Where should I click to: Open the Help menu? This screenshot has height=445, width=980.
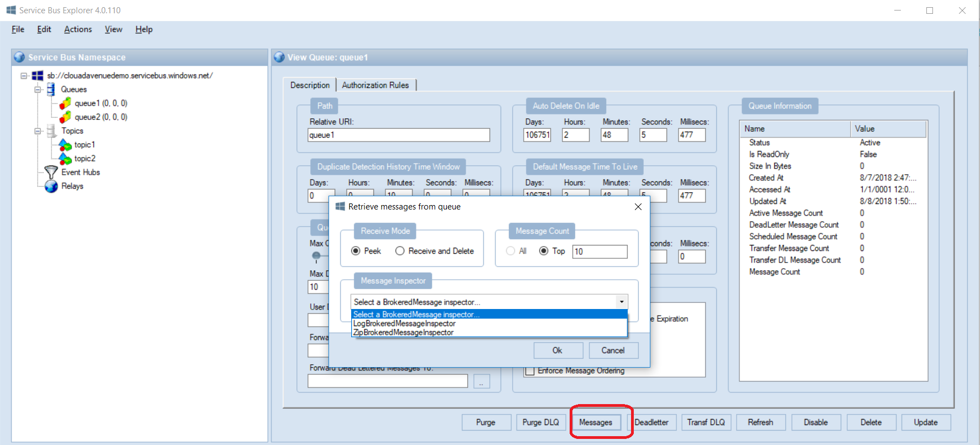[144, 29]
